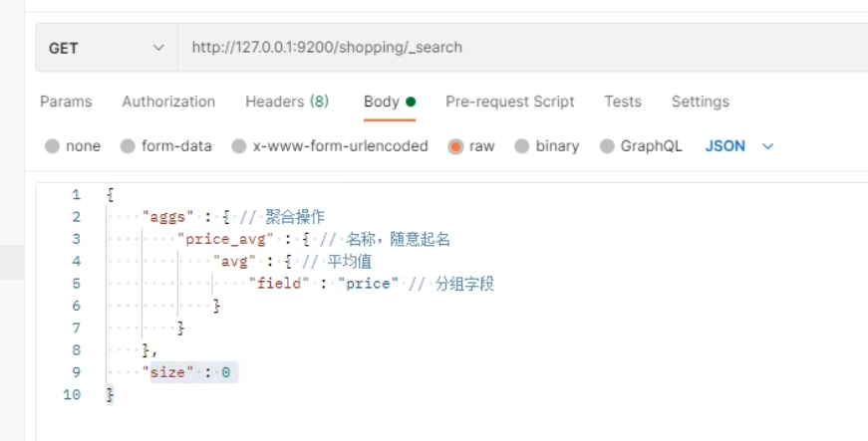868x441 pixels.
Task: Switch to the Params tab
Action: point(66,102)
